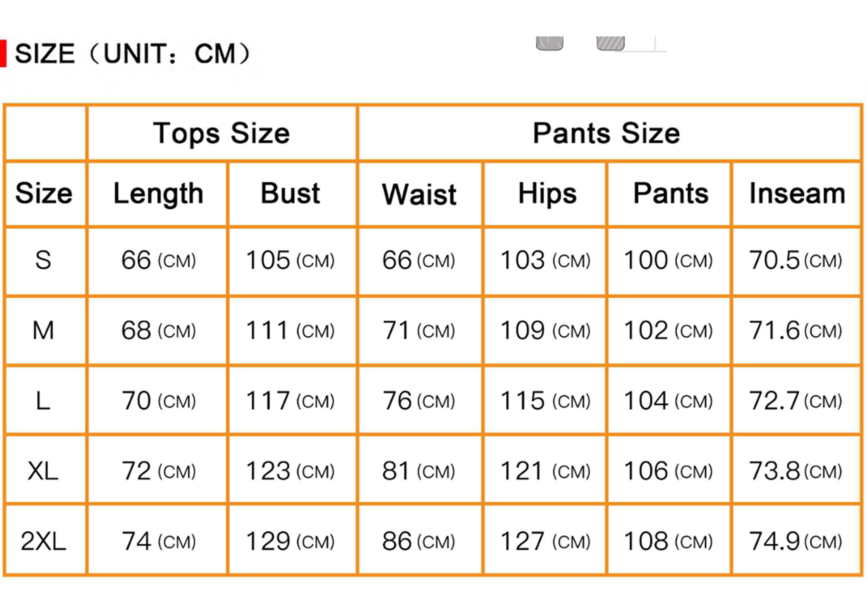This screenshot has height=614, width=868.
Task: Click the 71.6 (CM) inseam cell
Action: pyautogui.click(x=796, y=331)
